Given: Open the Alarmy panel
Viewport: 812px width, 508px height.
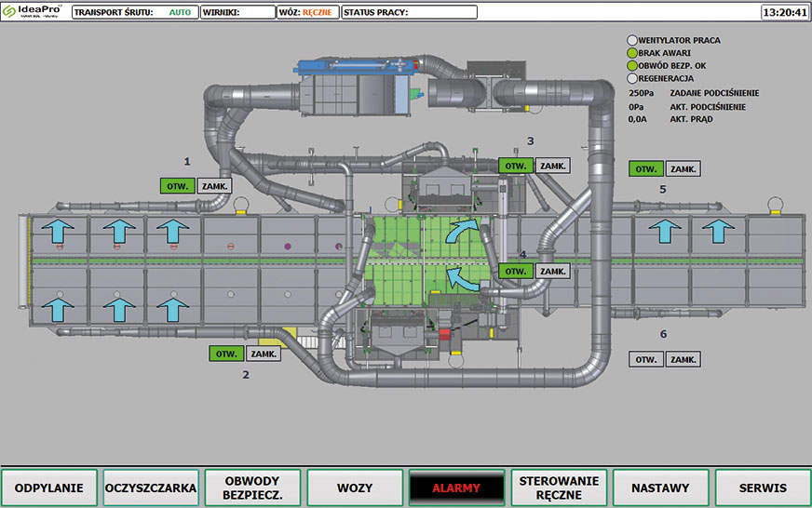Looking at the screenshot, I should pos(456,488).
